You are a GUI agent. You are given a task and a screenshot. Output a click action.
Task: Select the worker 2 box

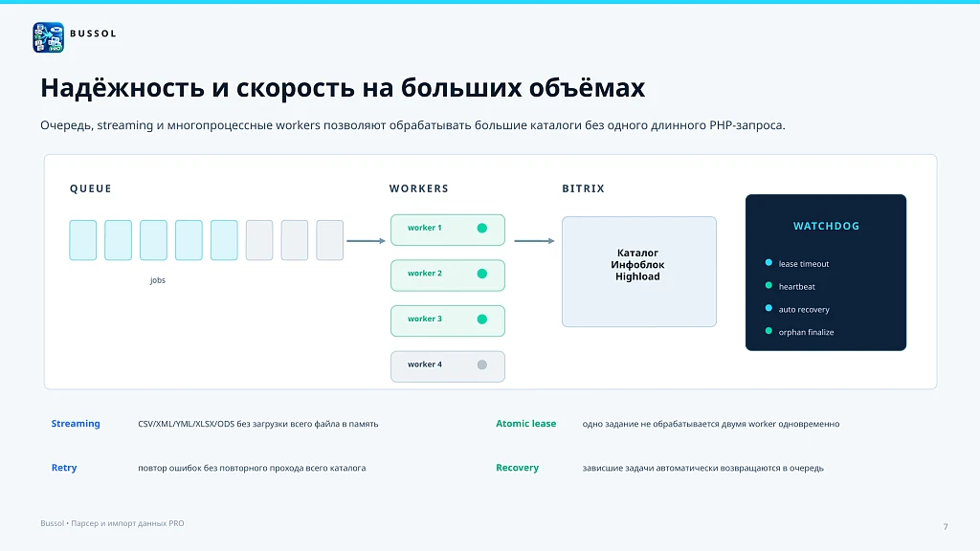click(x=448, y=275)
